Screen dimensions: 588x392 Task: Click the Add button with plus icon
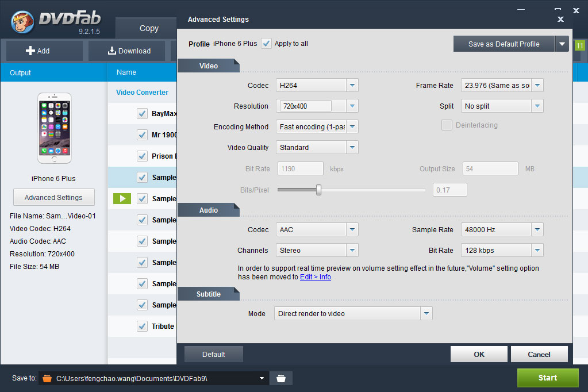(44, 51)
